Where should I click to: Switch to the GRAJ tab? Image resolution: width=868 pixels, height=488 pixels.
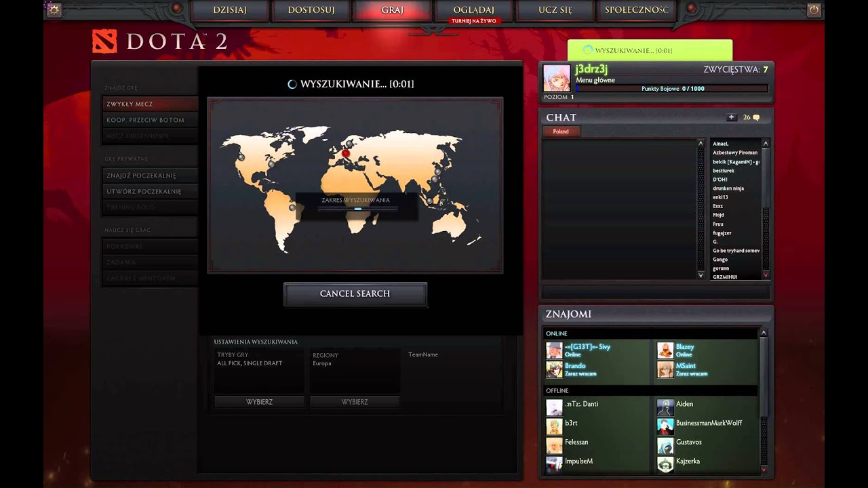[x=392, y=10]
